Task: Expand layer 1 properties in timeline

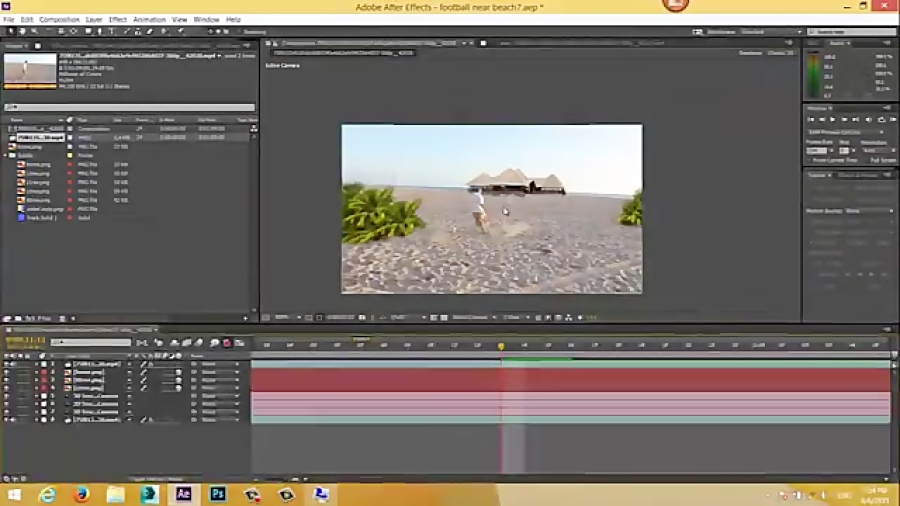Action: (x=37, y=364)
